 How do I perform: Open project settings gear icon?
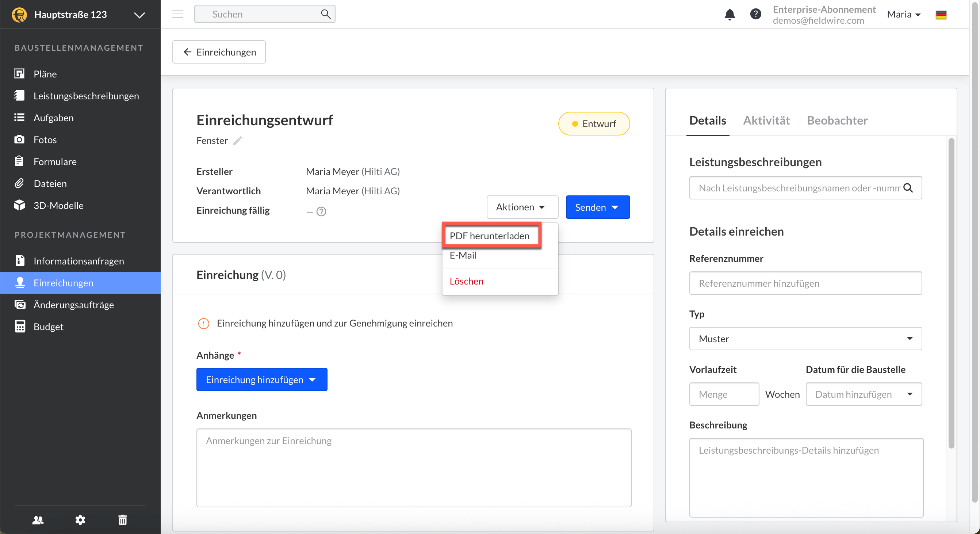80,519
